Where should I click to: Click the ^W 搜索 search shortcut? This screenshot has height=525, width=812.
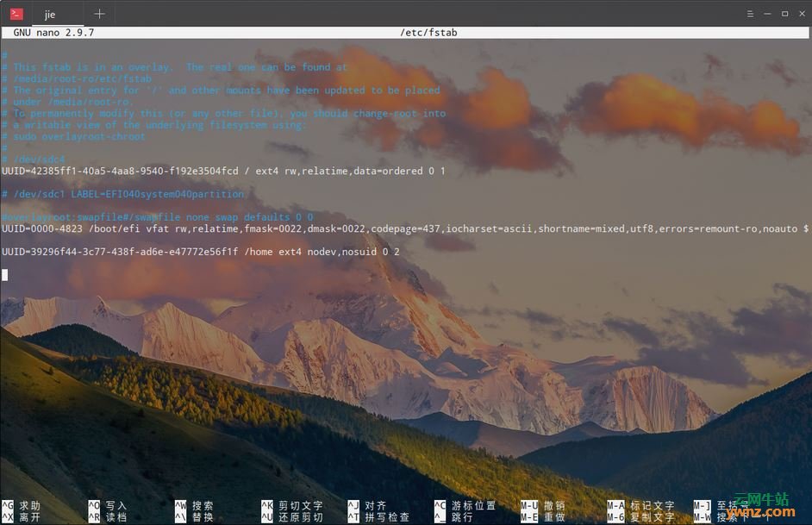194,506
